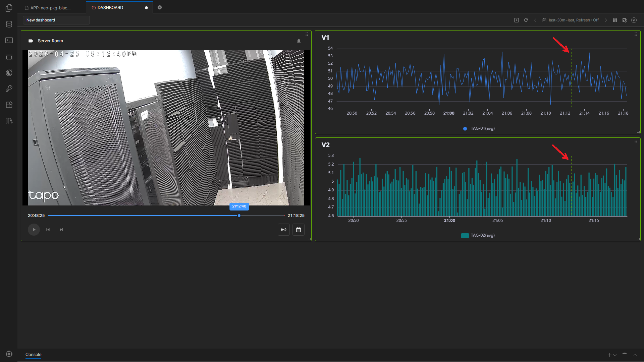Open the console type dropdown arrow
The width and height of the screenshot is (644, 362).
[615, 355]
